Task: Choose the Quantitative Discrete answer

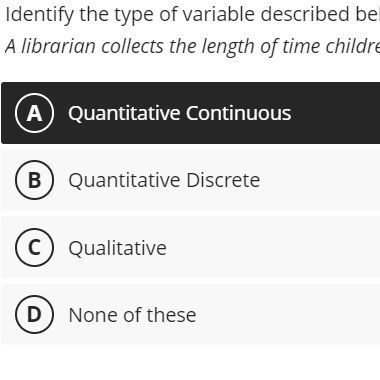Action: [191, 180]
